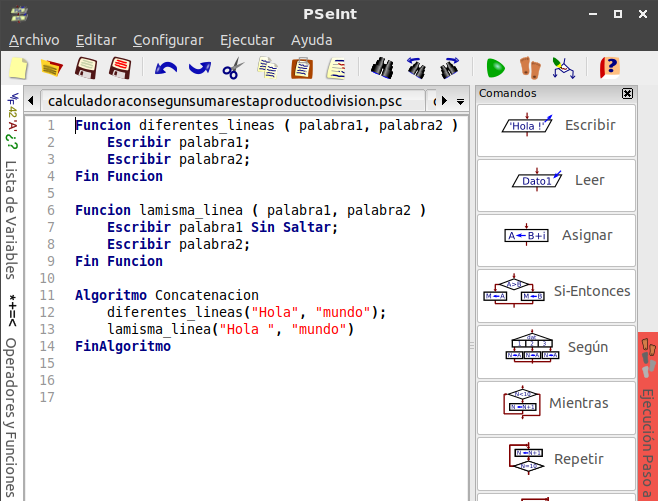Open the Archivo menu
This screenshot has height=501, width=658.
tap(34, 40)
